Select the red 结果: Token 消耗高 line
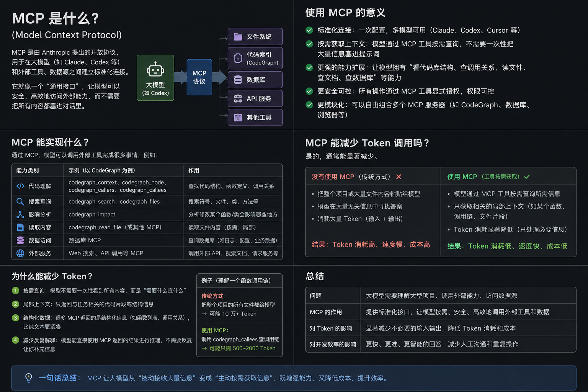Viewport: 588px width, 392px height. [371, 245]
